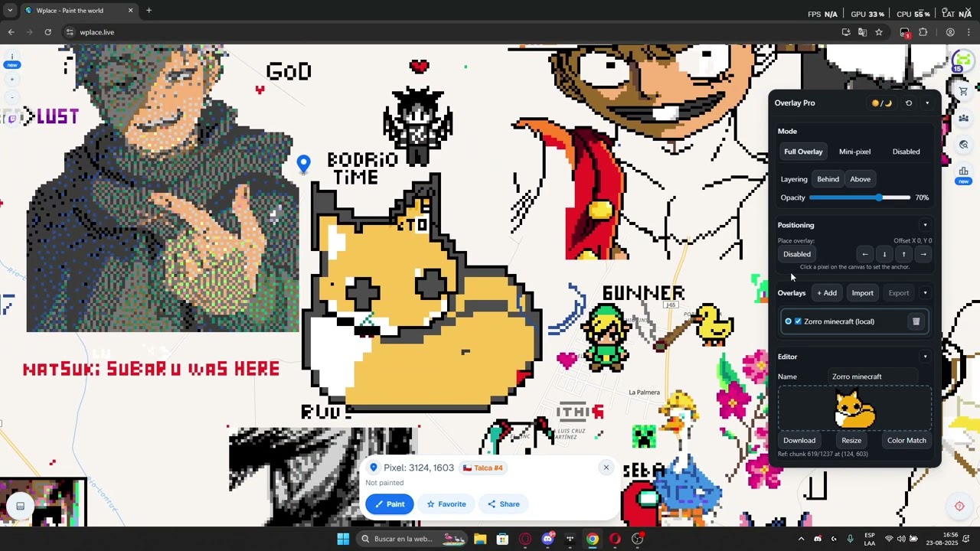
Task: Collapse the Editor section
Action: 925,357
